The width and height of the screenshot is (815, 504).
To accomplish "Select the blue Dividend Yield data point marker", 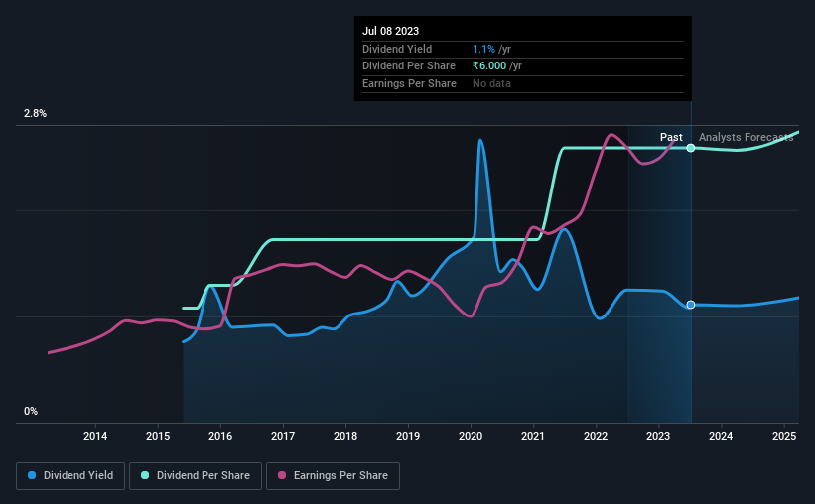I will pyautogui.click(x=691, y=305).
